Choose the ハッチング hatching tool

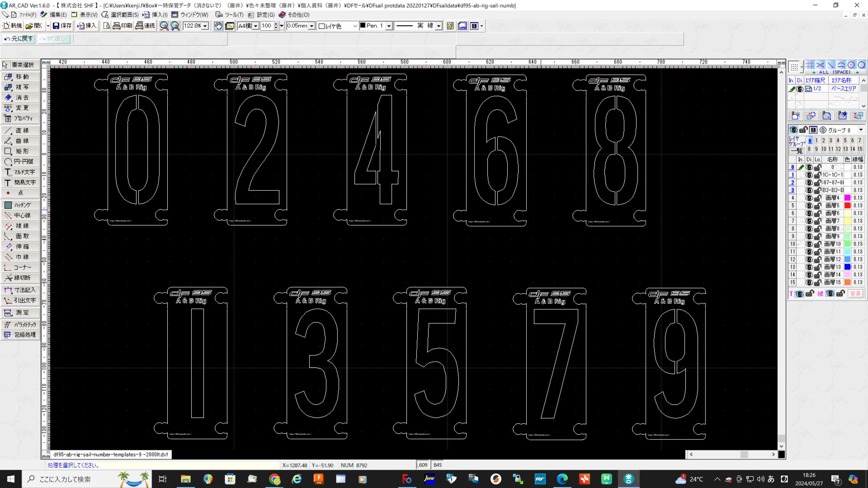click(x=20, y=205)
